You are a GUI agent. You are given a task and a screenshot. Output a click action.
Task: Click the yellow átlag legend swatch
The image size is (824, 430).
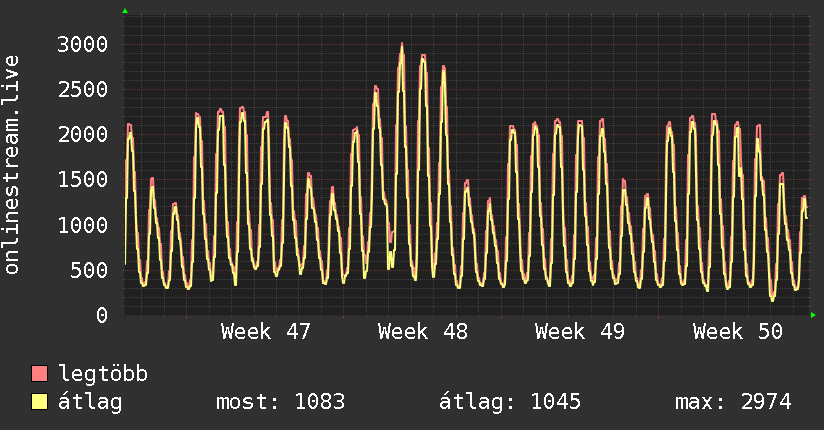pyautogui.click(x=39, y=402)
